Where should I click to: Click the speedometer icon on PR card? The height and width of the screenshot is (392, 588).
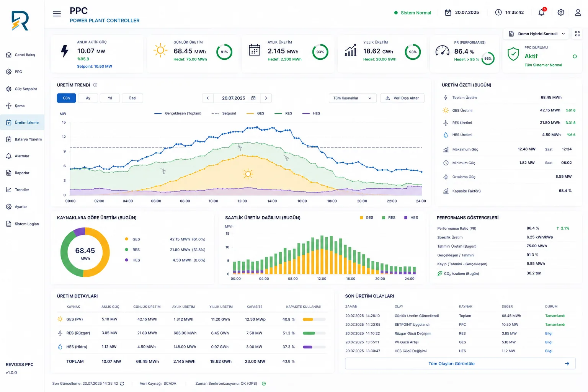[442, 51]
